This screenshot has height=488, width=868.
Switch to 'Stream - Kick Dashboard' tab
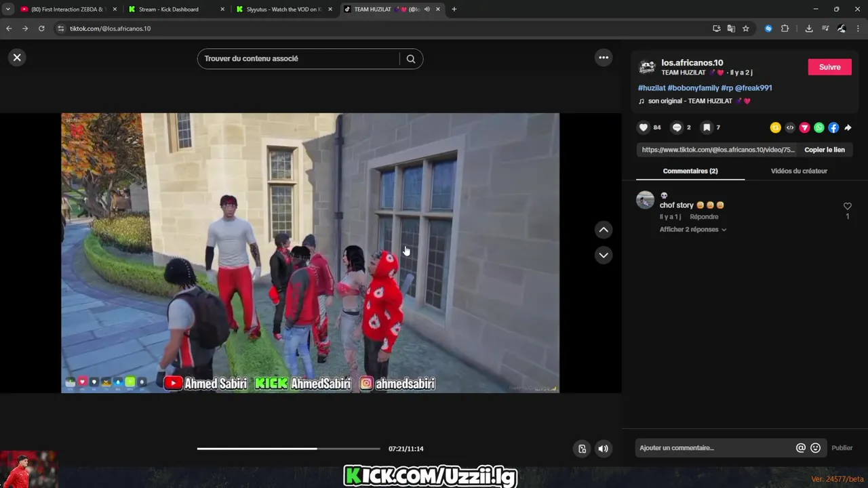click(x=175, y=9)
